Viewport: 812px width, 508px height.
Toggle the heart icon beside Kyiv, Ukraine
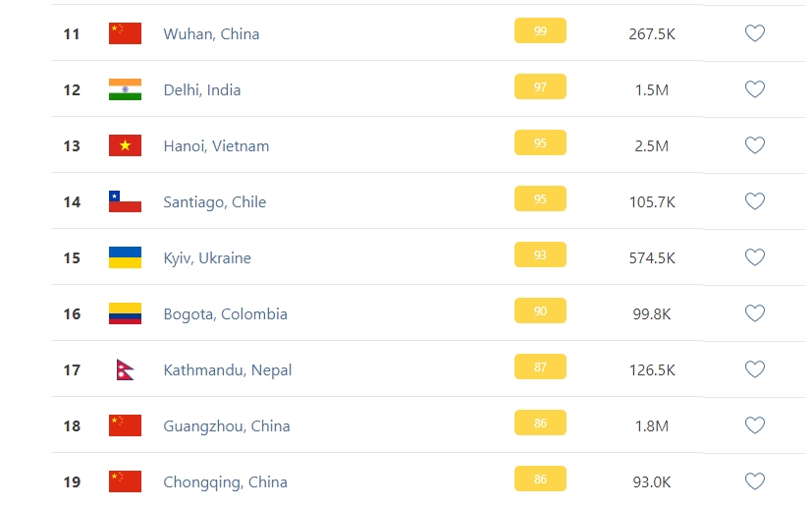(754, 257)
